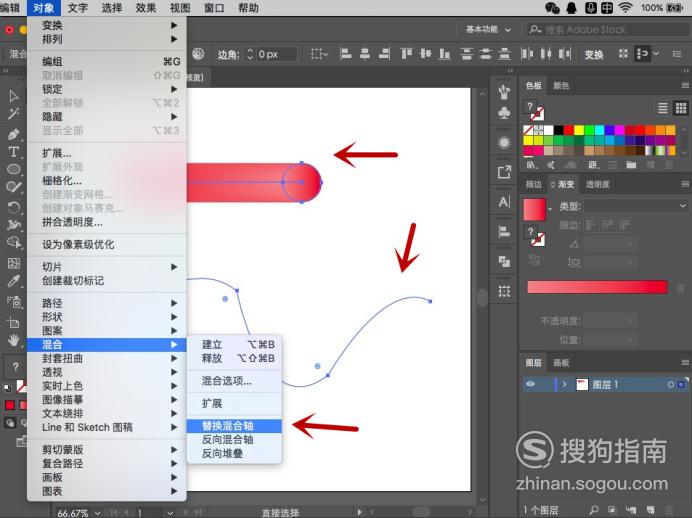Viewport: 692px width, 518px height.
Task: Open the Appearance panel sun icon
Action: 504,143
